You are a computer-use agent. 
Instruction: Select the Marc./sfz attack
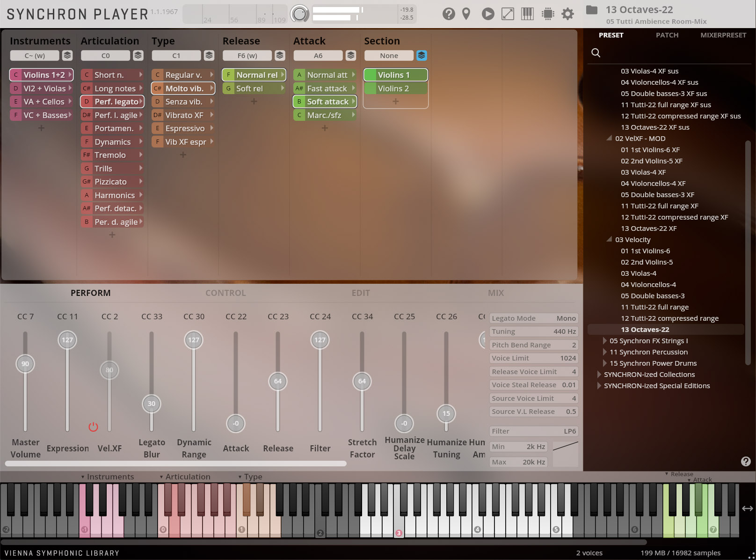tap(325, 115)
